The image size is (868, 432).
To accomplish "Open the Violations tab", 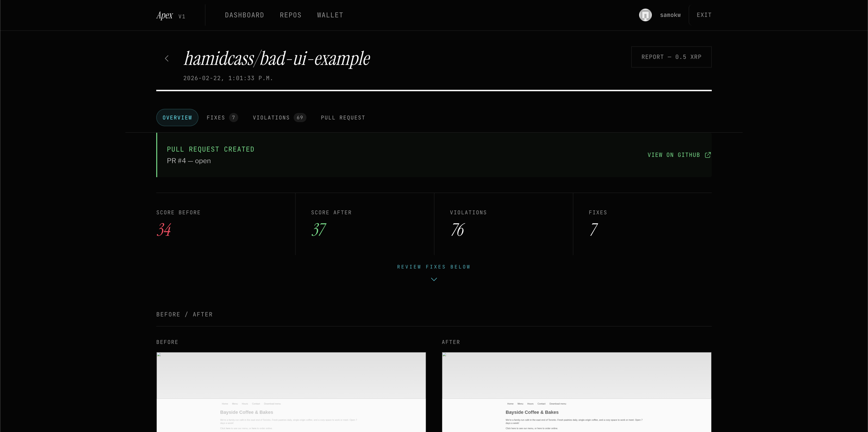I will click(271, 118).
